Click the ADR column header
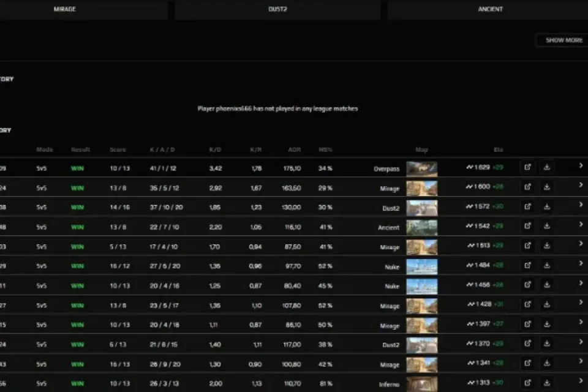This screenshot has height=392, width=588. (295, 149)
